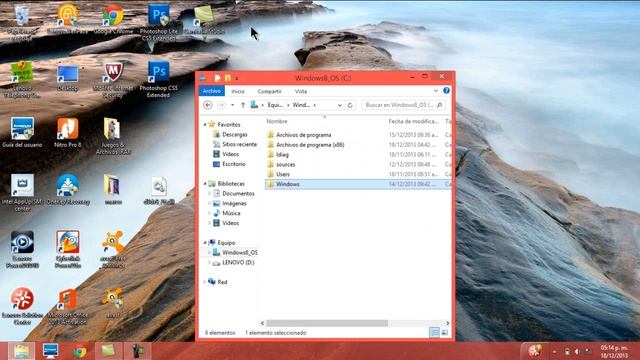Expand the Documentos library node
Image resolution: width=640 pixels, height=360 pixels.
210,193
